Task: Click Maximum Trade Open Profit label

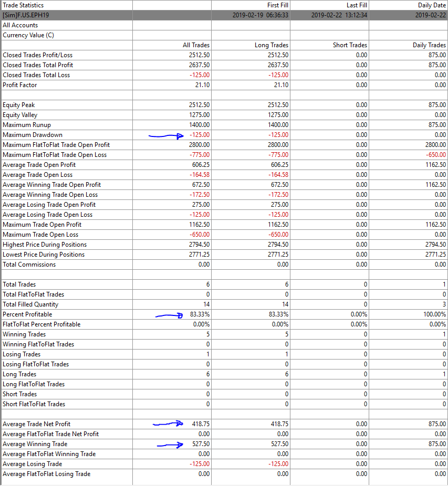Action: 42,225
